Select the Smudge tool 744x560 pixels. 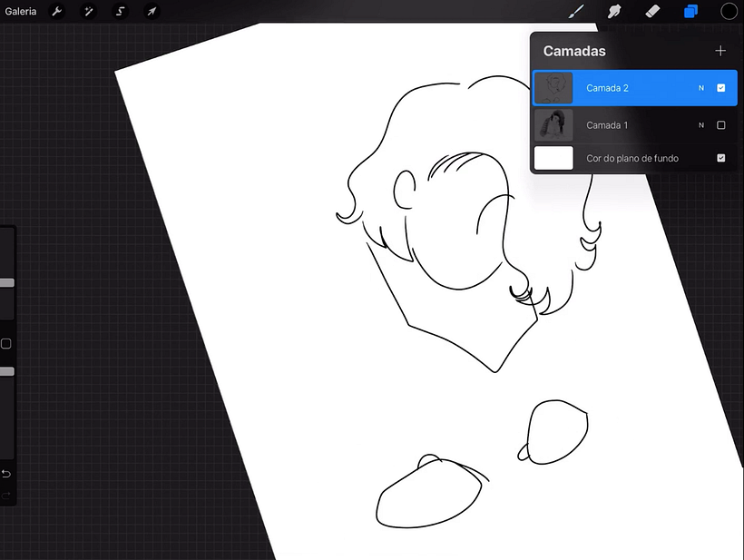tap(614, 11)
